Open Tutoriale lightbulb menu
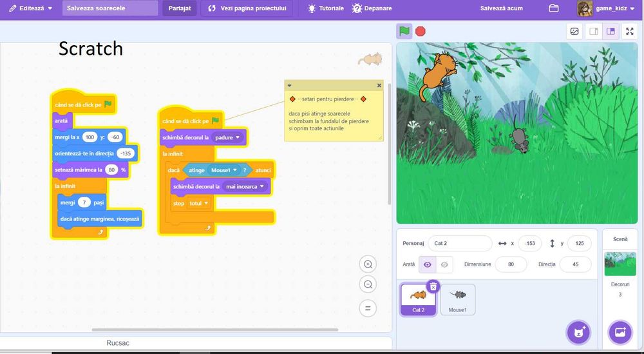644x354 pixels. [326, 8]
